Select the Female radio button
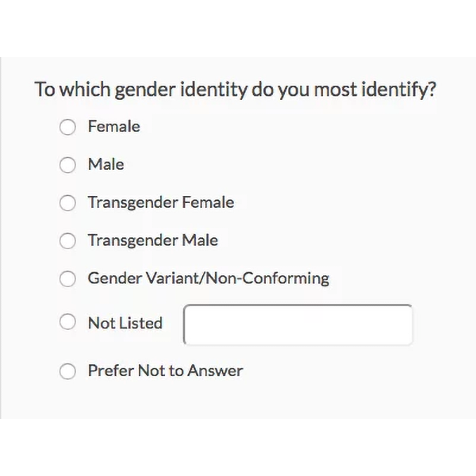The width and height of the screenshot is (476, 476). pyautogui.click(x=68, y=127)
